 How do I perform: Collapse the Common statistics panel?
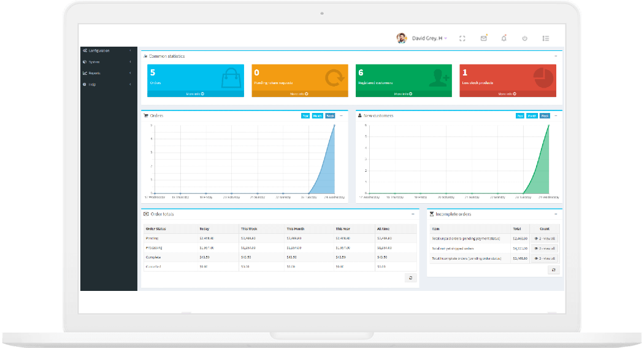[x=556, y=56]
